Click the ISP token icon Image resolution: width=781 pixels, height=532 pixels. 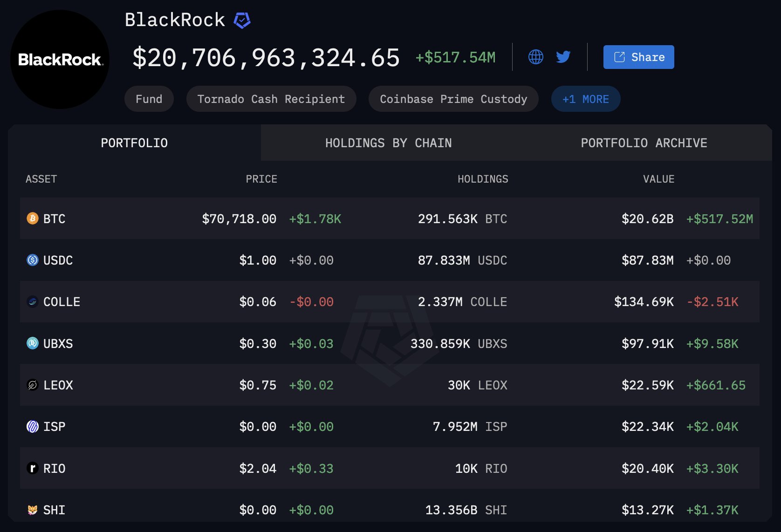[33, 426]
